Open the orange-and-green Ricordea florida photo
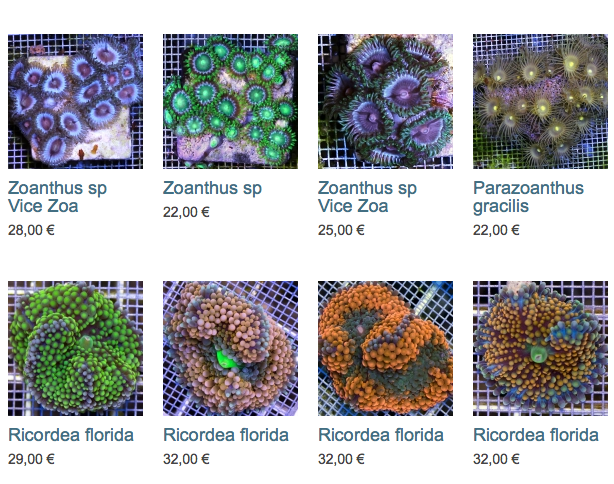The image size is (614, 484). (x=385, y=348)
